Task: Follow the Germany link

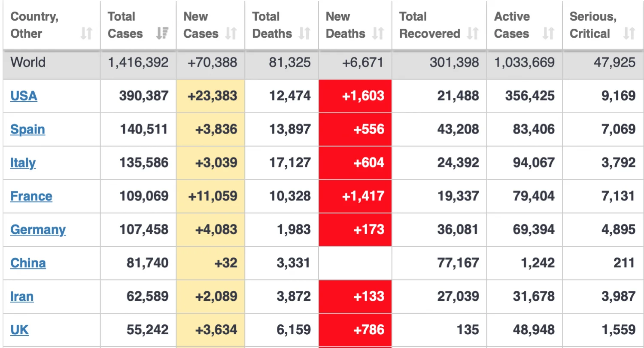Action: coord(38,230)
